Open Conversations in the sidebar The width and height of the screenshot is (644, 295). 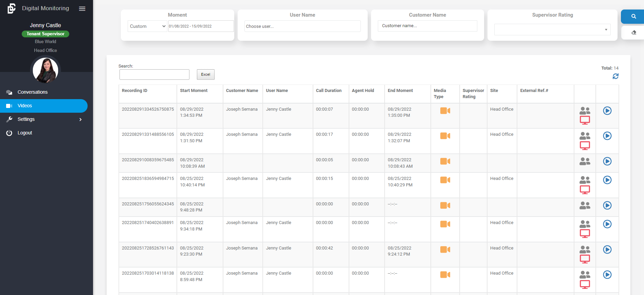33,92
